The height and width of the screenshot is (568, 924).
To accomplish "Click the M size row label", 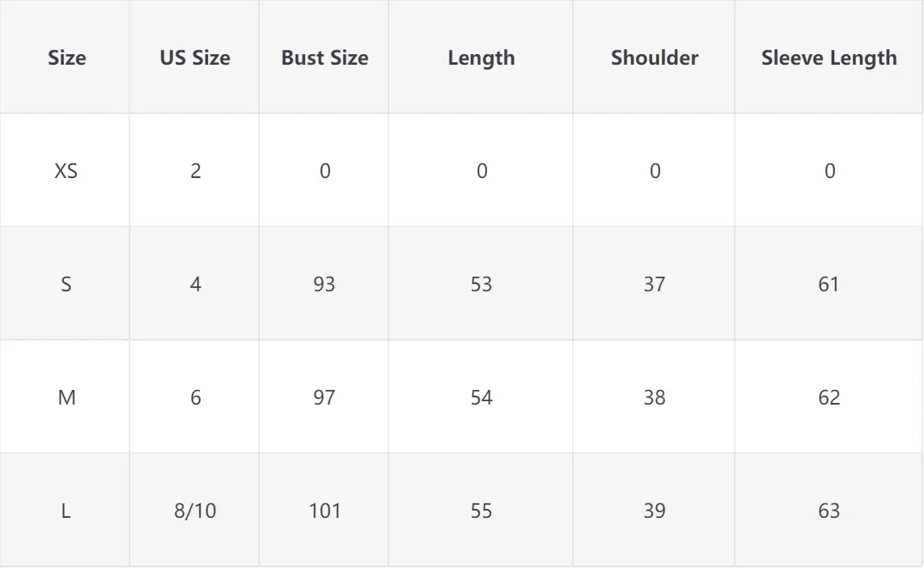I will click(x=66, y=398).
